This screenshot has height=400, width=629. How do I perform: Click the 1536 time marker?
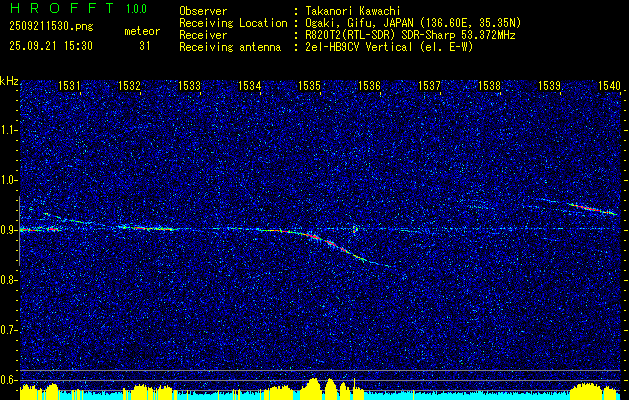click(369, 86)
